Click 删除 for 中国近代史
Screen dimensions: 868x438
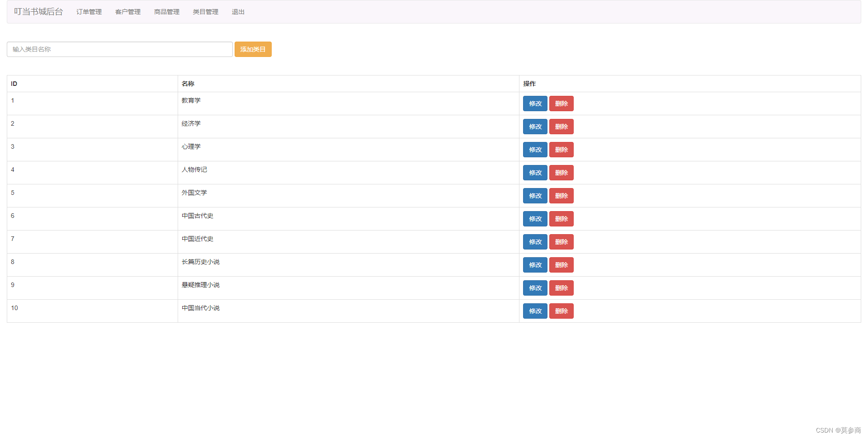pyautogui.click(x=561, y=242)
